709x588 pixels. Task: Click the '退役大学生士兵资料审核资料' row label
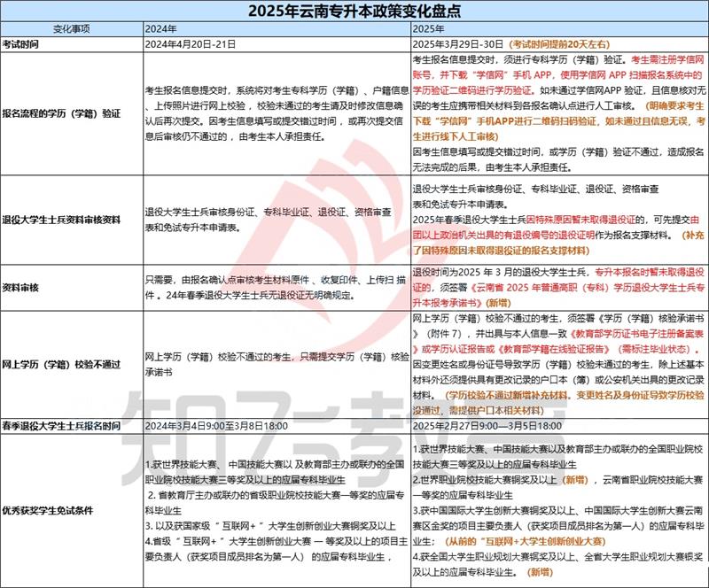coord(61,220)
